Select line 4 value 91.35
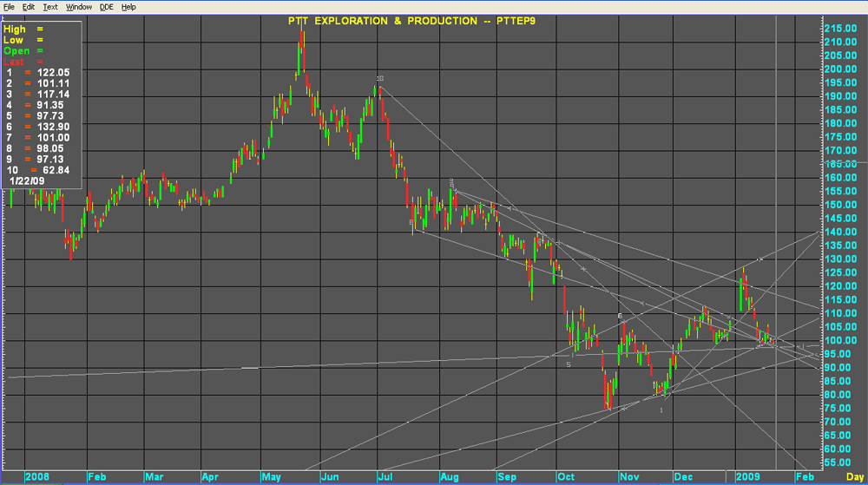This screenshot has width=868, height=485. [50, 105]
